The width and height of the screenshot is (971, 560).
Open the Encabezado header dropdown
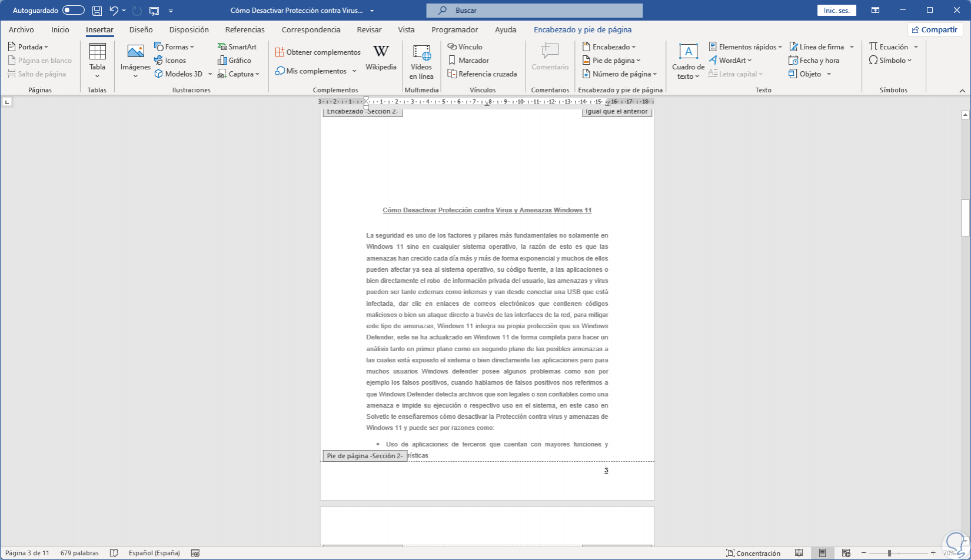pyautogui.click(x=609, y=46)
